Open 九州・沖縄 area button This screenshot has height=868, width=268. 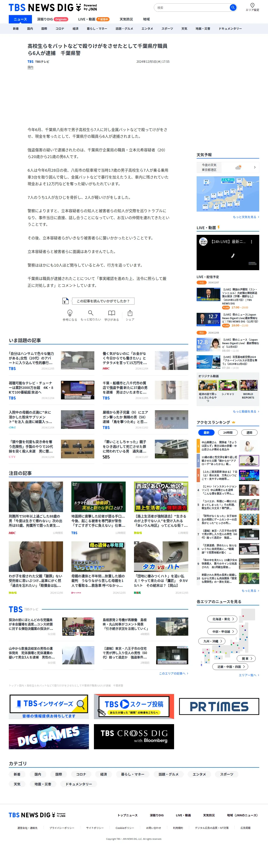pyautogui.click(x=212, y=641)
